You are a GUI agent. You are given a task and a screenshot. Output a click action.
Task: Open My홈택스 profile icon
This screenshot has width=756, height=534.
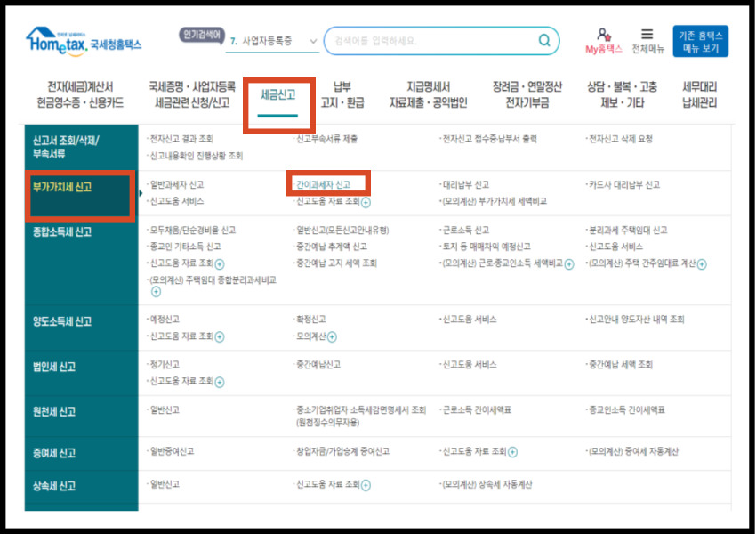pos(602,32)
